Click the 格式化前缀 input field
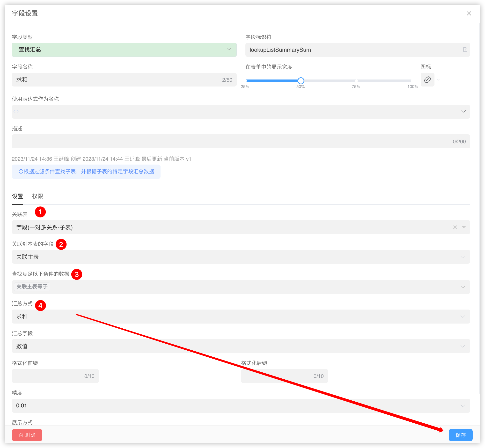The image size is (485, 448). [49, 376]
